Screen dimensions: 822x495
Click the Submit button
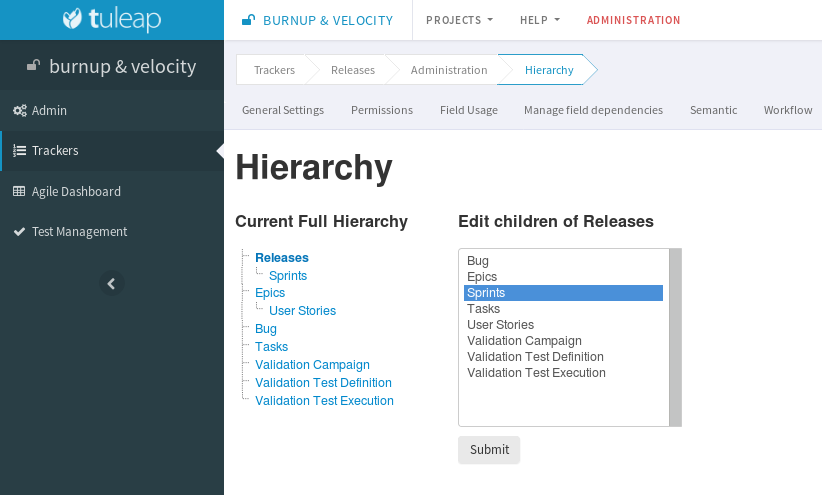(489, 450)
